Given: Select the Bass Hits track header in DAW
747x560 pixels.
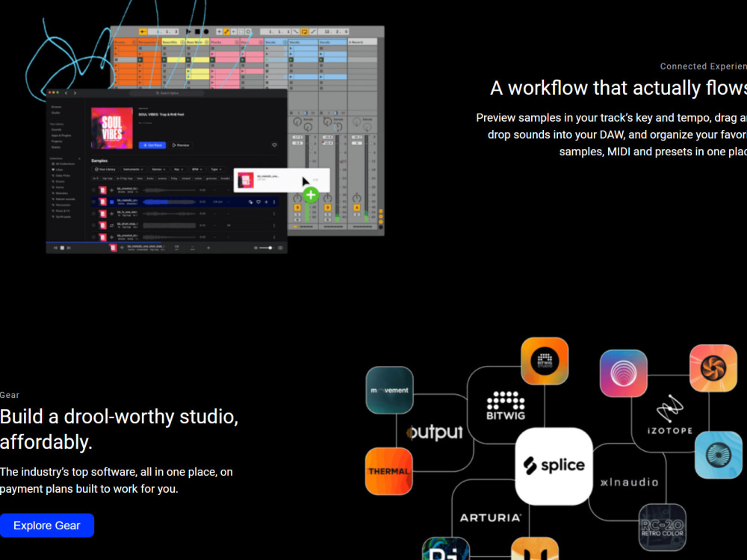Looking at the screenshot, I should click(173, 42).
